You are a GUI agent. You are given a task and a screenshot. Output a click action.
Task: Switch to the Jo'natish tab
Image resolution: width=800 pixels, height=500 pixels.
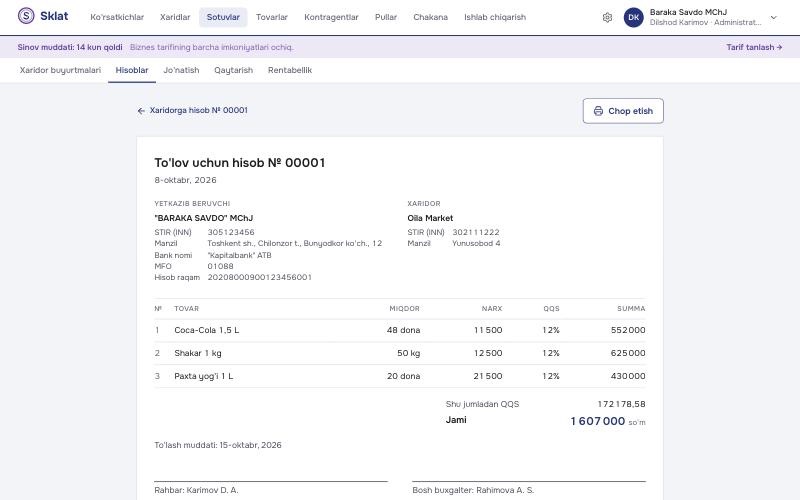point(181,70)
